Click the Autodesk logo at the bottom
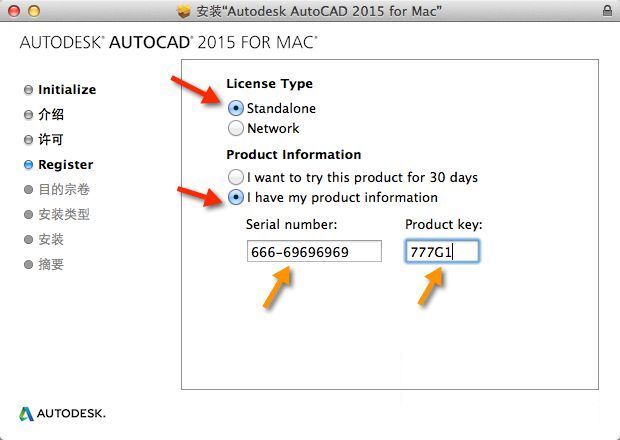620x440 pixels. click(x=62, y=414)
